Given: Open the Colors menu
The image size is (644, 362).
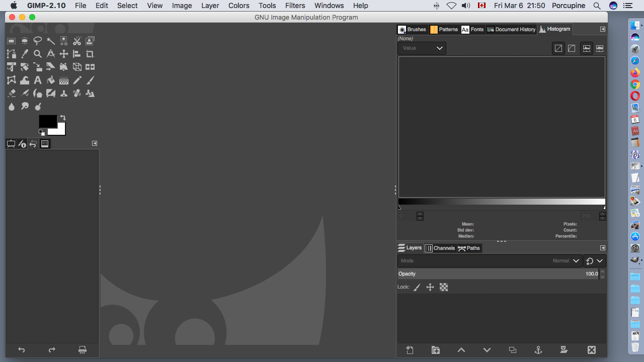Looking at the screenshot, I should point(238,6).
